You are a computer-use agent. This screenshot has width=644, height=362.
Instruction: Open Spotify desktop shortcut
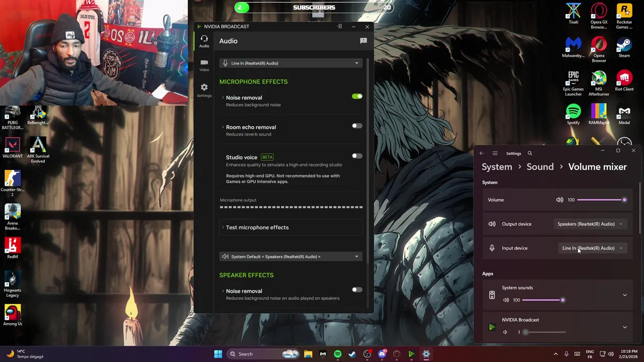[x=573, y=115]
